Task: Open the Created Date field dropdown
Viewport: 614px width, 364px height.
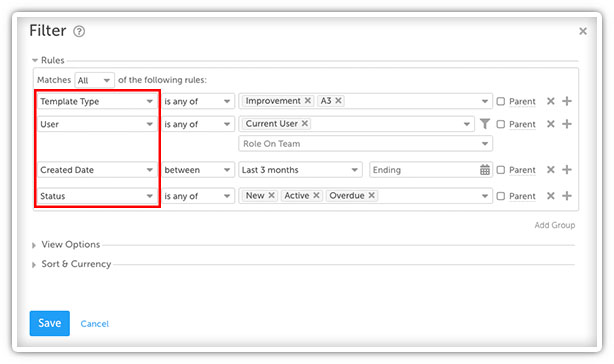Action: 97,170
